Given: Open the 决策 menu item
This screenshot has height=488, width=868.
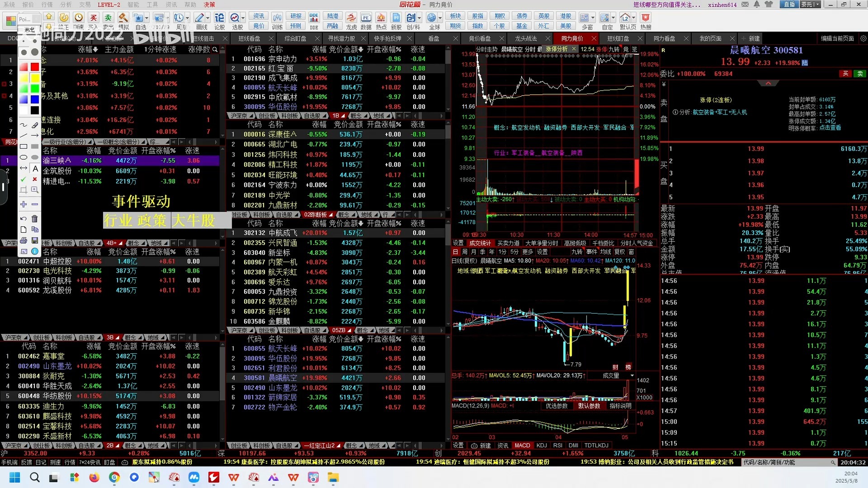Looking at the screenshot, I should click(209, 5).
